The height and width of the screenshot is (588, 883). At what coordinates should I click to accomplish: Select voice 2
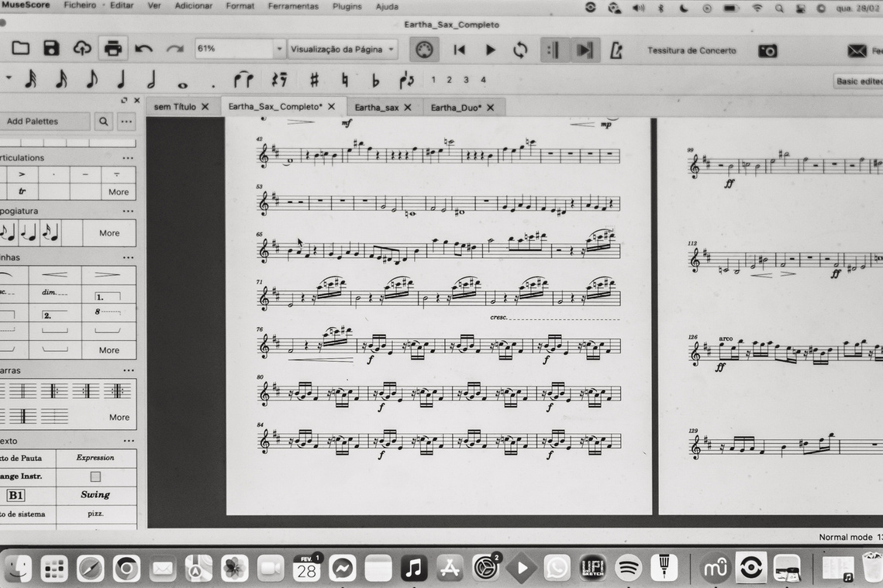[450, 80]
